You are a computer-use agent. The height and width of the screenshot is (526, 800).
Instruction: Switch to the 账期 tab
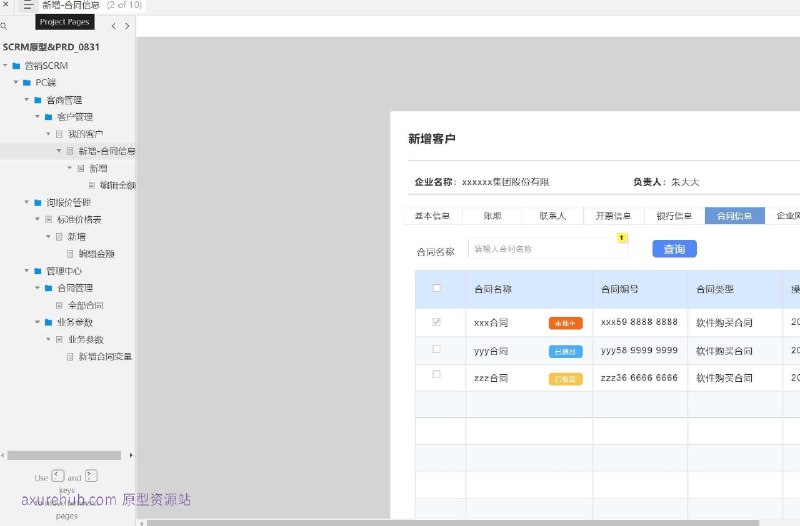tap(492, 216)
